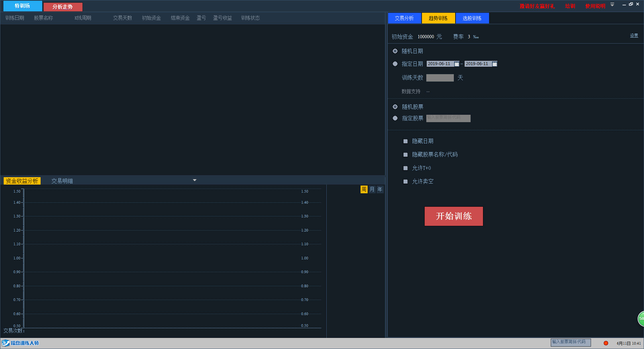Viewport: 644px width, 349px height.
Task: Switch chart period to 年 (year)
Action: [x=380, y=190]
